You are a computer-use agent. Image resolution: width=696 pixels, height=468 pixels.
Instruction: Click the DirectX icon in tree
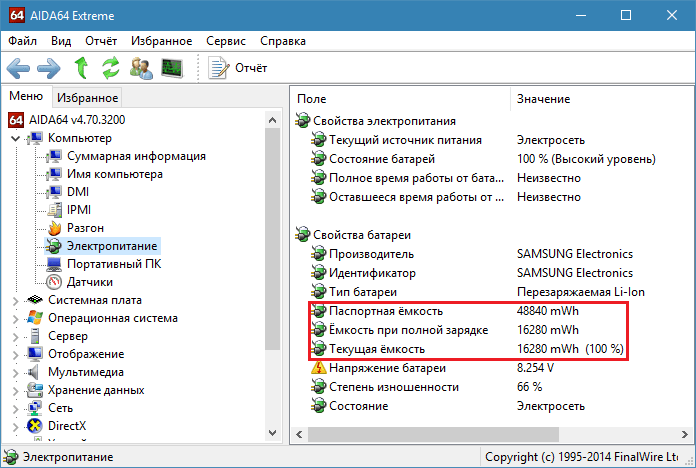tap(35, 426)
